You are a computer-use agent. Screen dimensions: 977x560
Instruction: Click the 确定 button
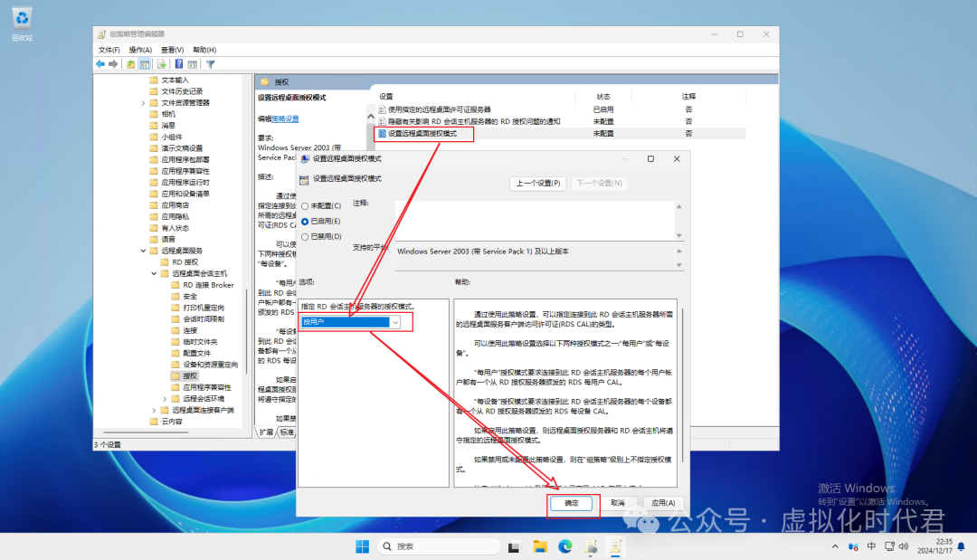click(572, 503)
